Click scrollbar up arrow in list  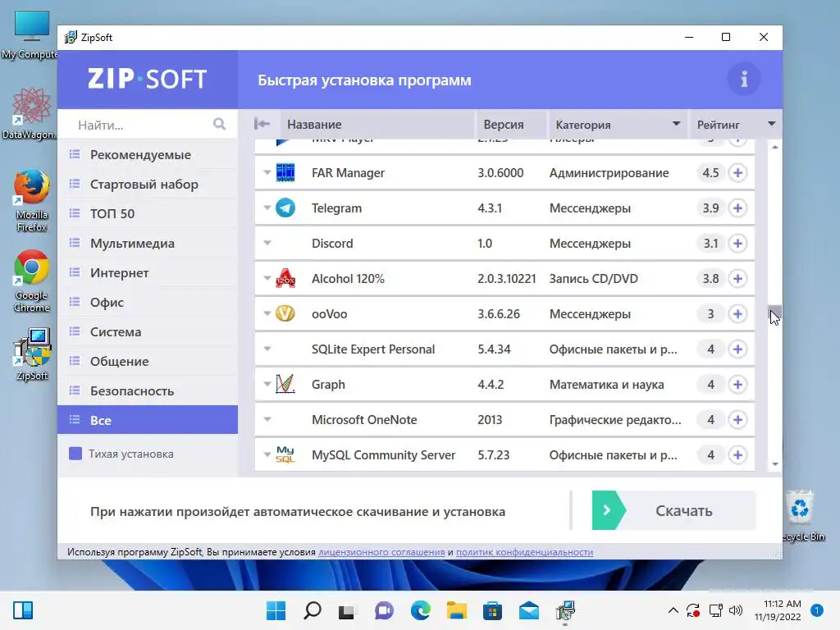(x=775, y=147)
